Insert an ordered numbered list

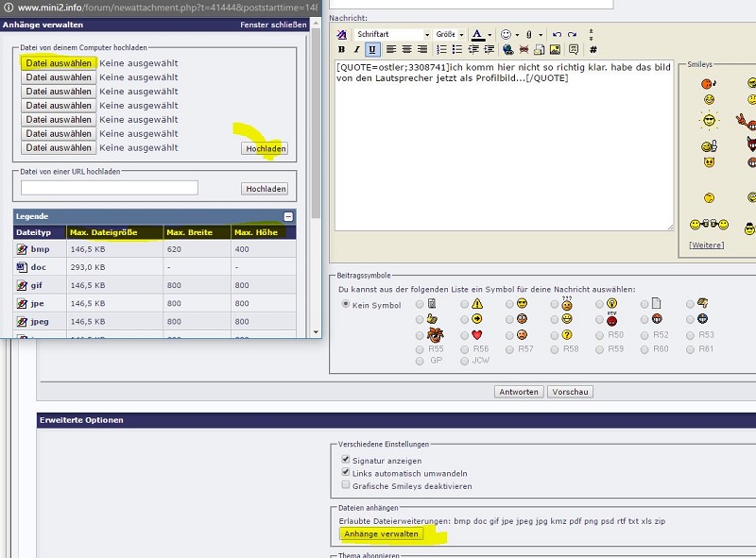point(441,49)
